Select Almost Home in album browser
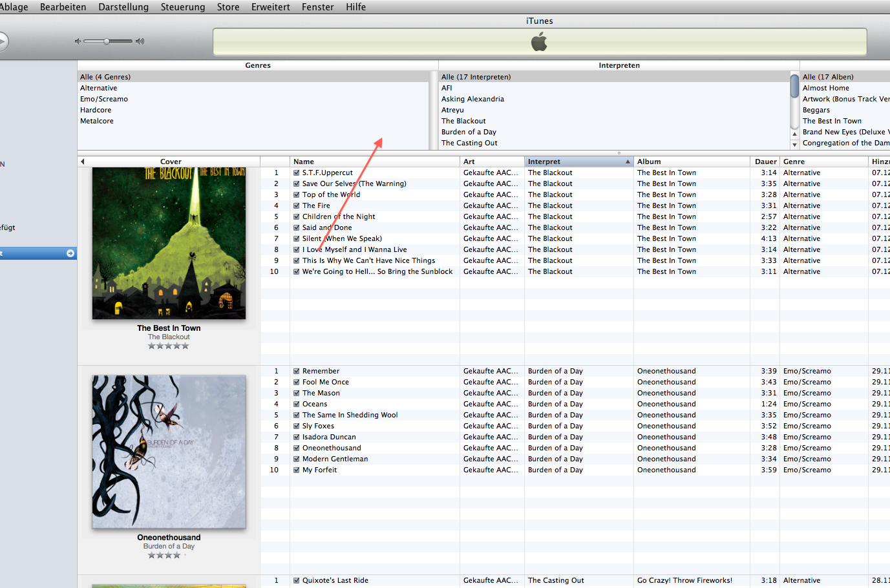Screen dimensions: 890x588 pyautogui.click(x=845, y=88)
